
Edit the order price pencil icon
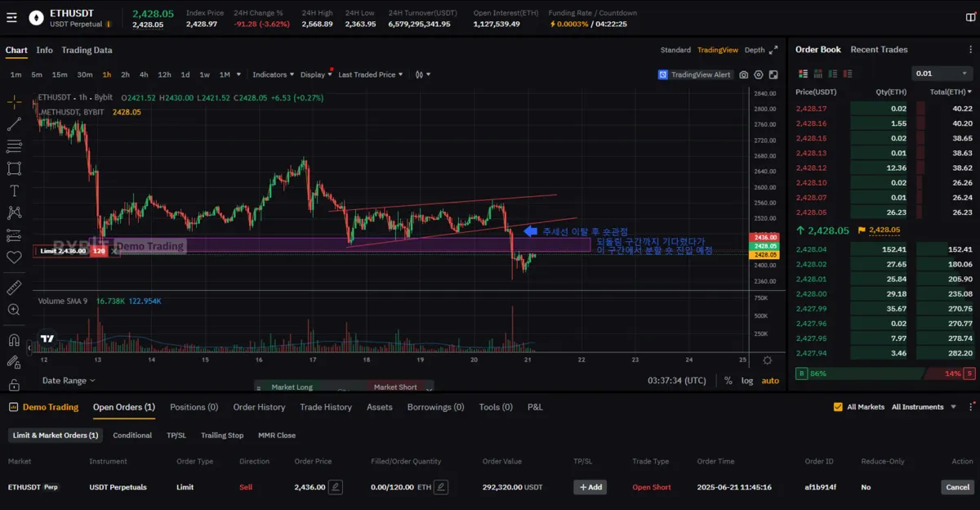point(335,487)
